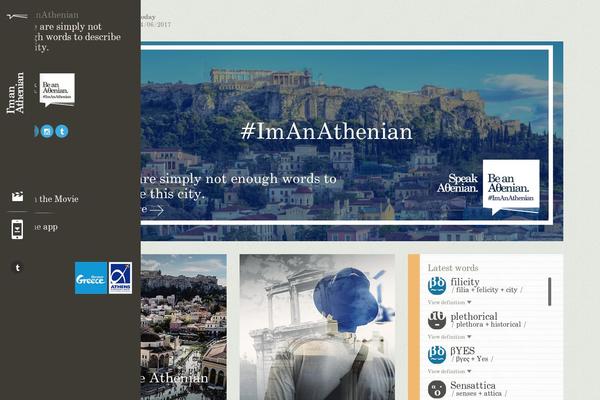The image size is (600, 400).
Task: Open the word βYES
Action: (463, 351)
